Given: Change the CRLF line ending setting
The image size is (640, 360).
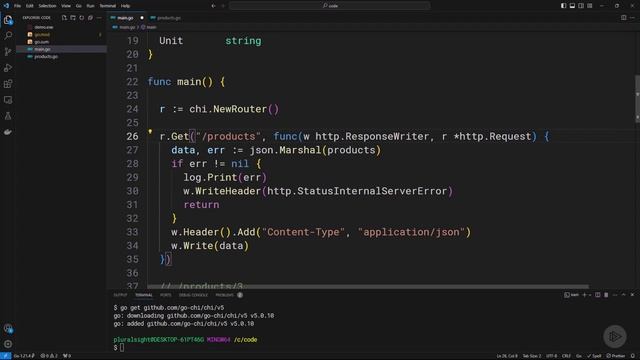Looking at the screenshot, I should (x=567, y=356).
